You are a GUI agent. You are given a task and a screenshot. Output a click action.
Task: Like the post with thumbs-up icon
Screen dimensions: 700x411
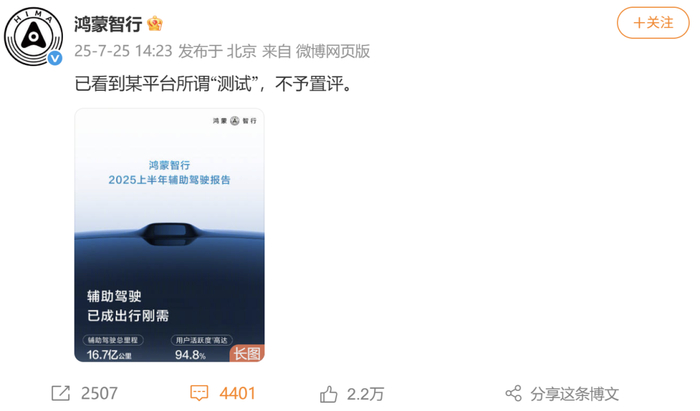point(329,394)
